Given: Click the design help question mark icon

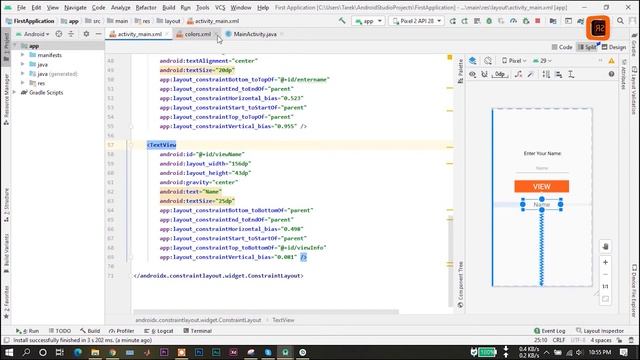Looking at the screenshot, I should click(x=611, y=74).
